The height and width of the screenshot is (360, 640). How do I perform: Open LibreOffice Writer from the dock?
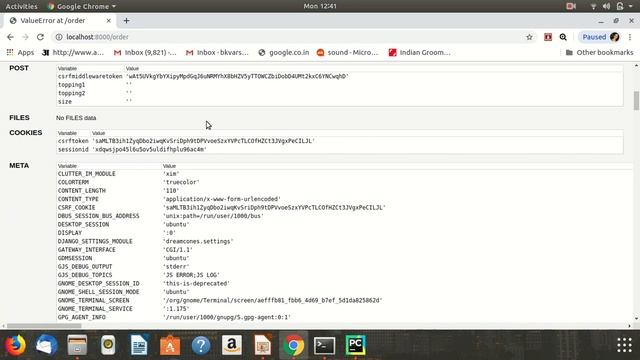pyautogui.click(x=139, y=345)
